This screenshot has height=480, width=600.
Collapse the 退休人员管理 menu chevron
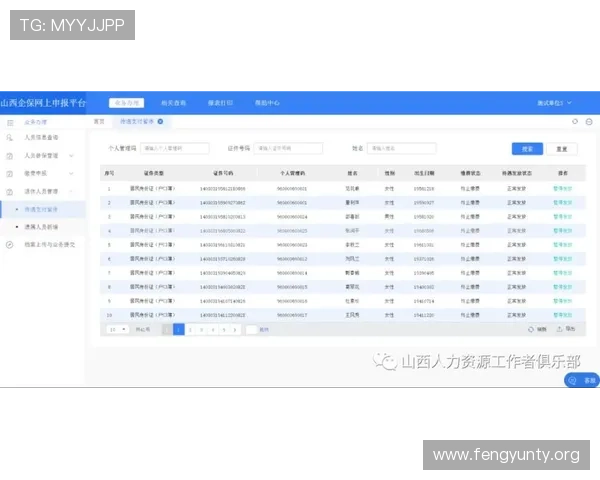71,191
